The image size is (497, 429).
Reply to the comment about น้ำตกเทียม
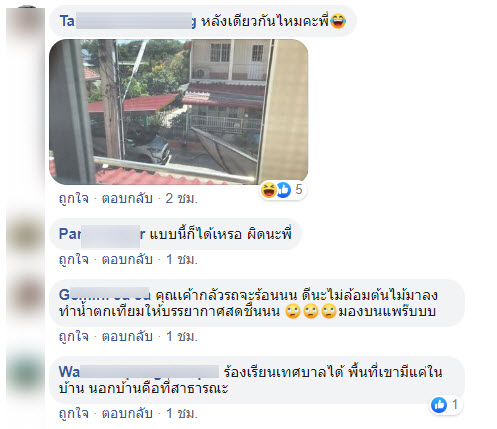127,337
